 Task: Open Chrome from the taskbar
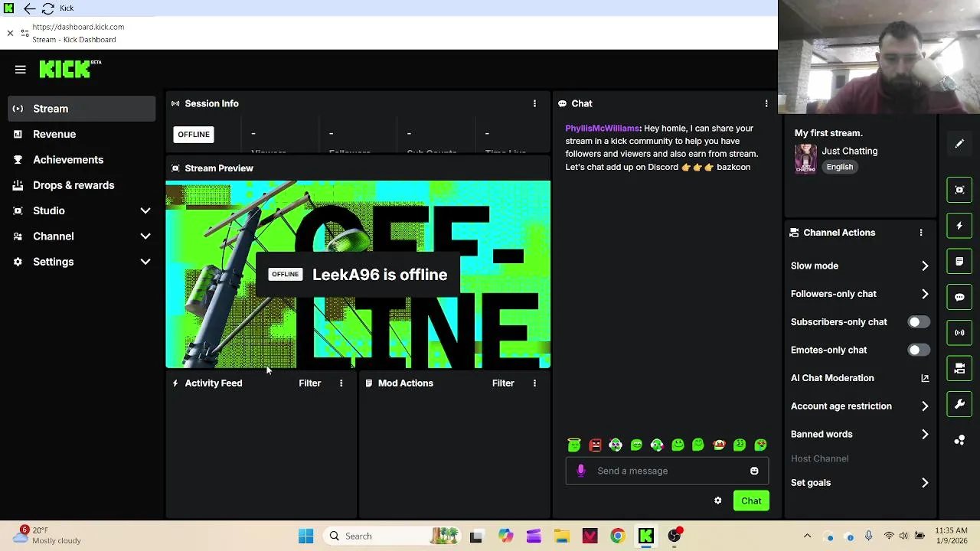tap(617, 536)
